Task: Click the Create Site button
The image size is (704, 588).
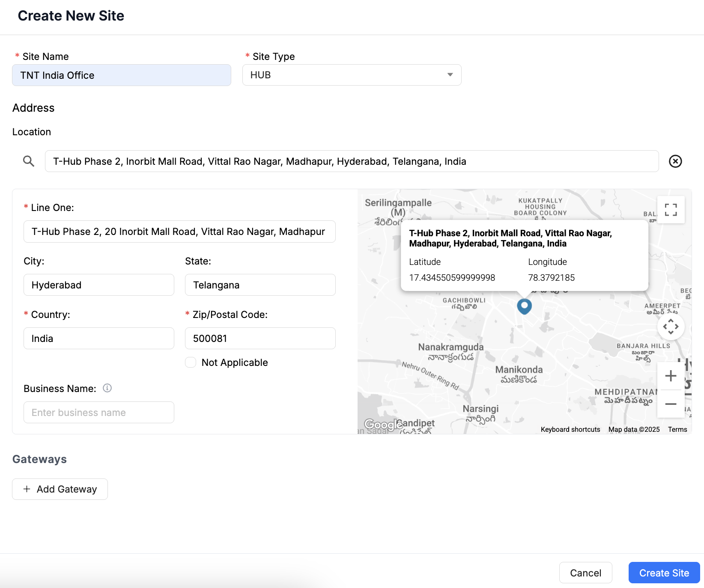Action: [x=664, y=573]
